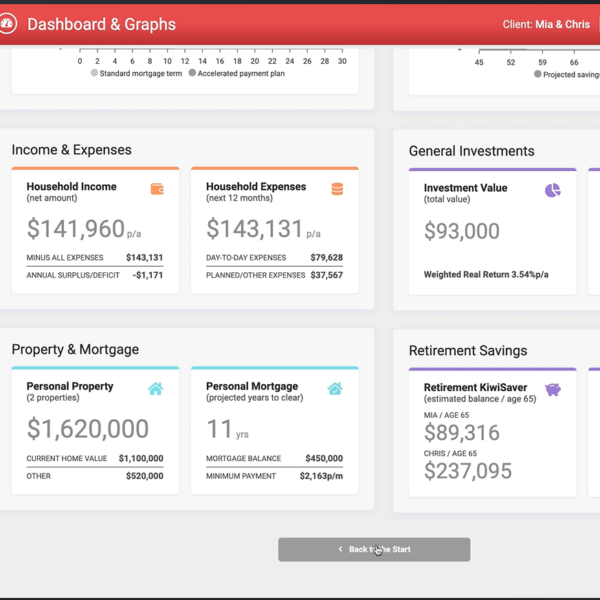Click the house icon on Personal Property
The height and width of the screenshot is (600, 600).
pyautogui.click(x=156, y=389)
